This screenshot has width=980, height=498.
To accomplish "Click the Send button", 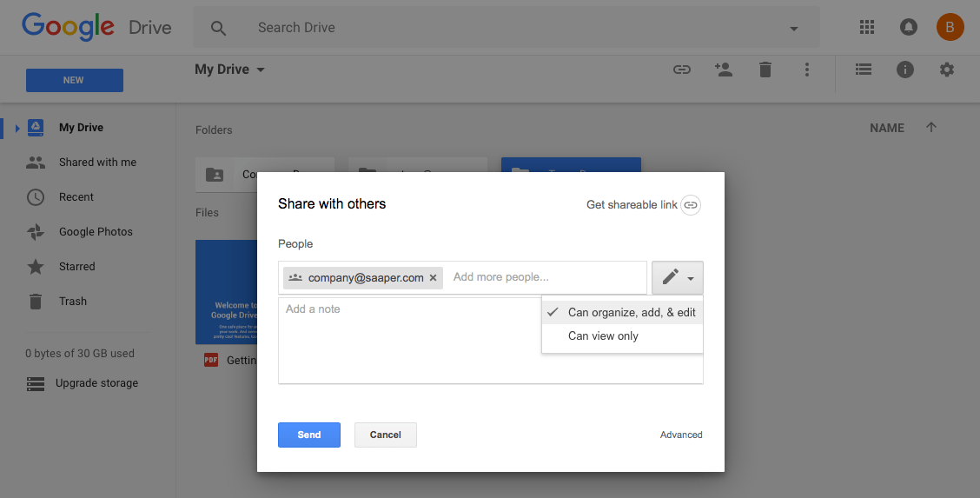I will tap(308, 435).
